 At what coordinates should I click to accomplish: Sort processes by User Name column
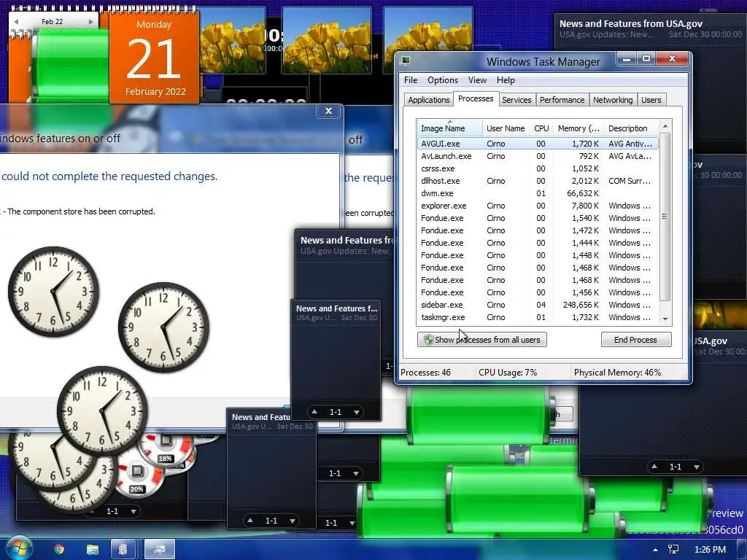pyautogui.click(x=506, y=128)
